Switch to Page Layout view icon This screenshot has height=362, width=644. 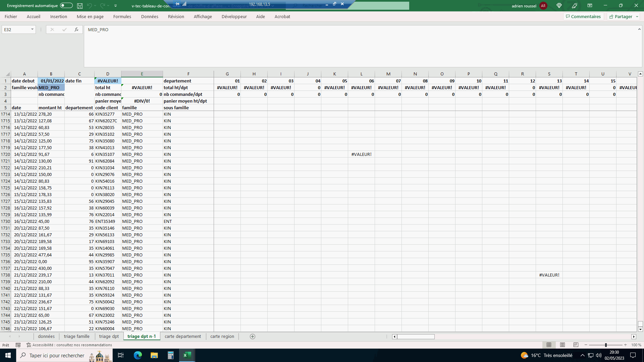tap(562, 345)
